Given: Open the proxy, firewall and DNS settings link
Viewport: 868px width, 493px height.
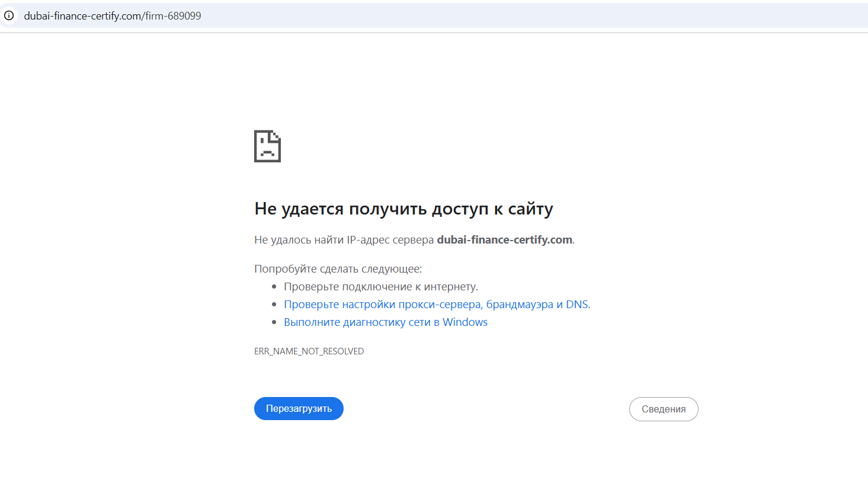Looking at the screenshot, I should pyautogui.click(x=436, y=305).
